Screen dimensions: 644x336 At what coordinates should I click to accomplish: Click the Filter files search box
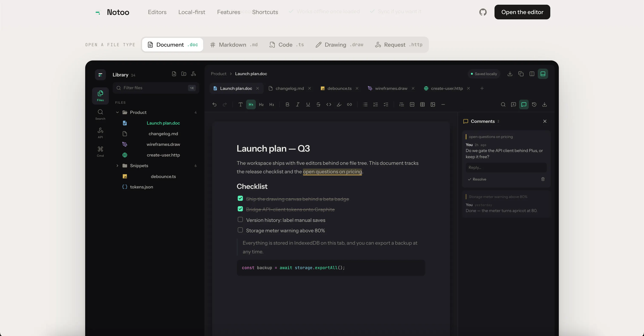[156, 88]
